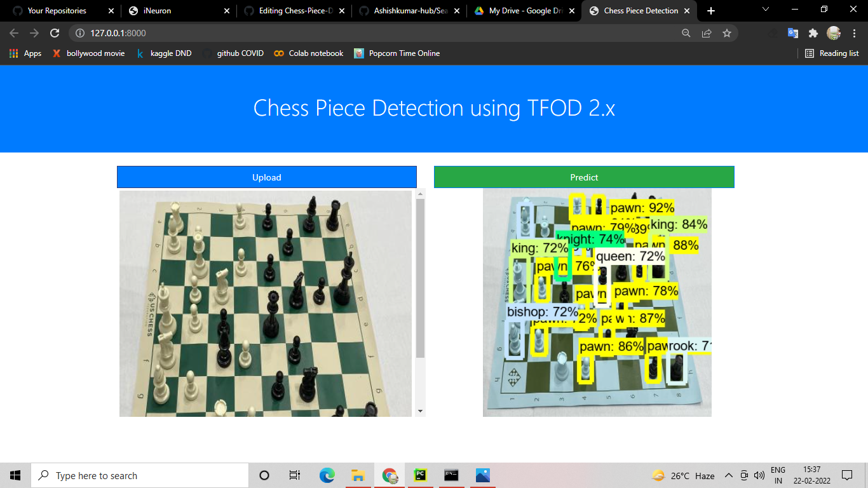Open volume control in the system tray
The width and height of the screenshot is (868, 488).
point(759,475)
